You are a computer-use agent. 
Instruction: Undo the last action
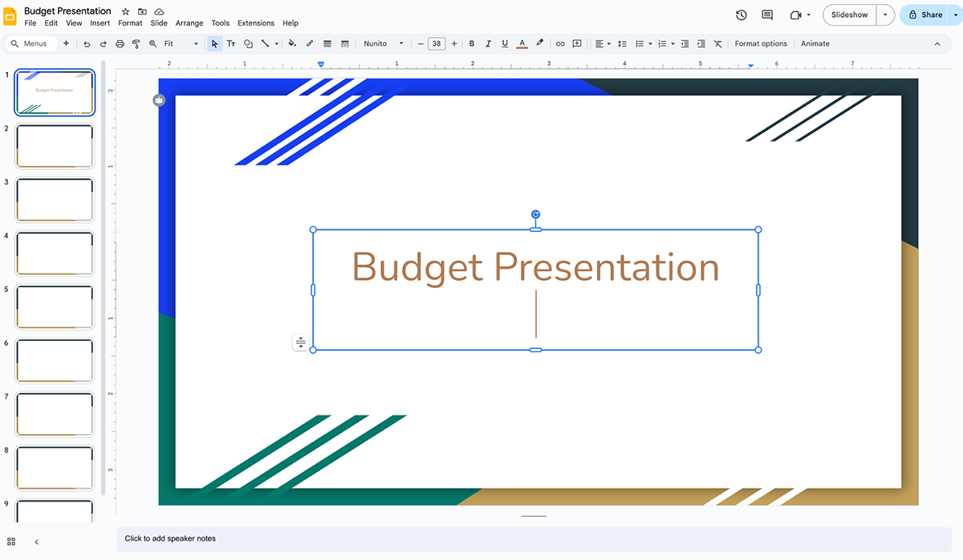[x=87, y=43]
